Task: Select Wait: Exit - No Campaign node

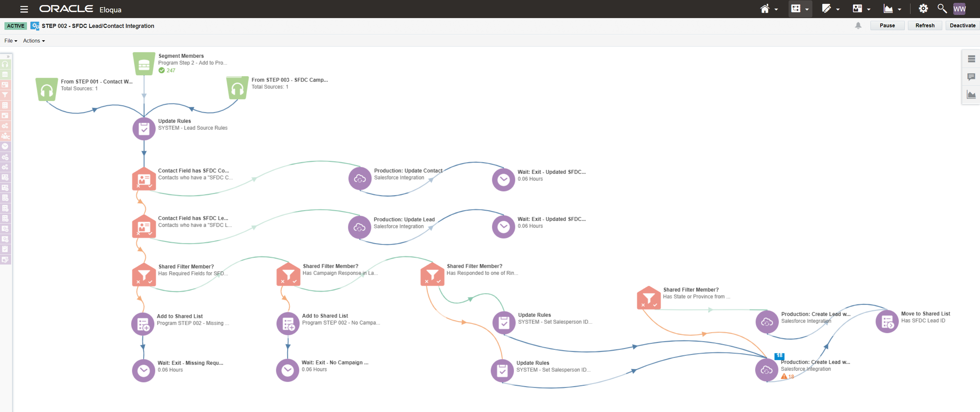Action: click(x=287, y=370)
